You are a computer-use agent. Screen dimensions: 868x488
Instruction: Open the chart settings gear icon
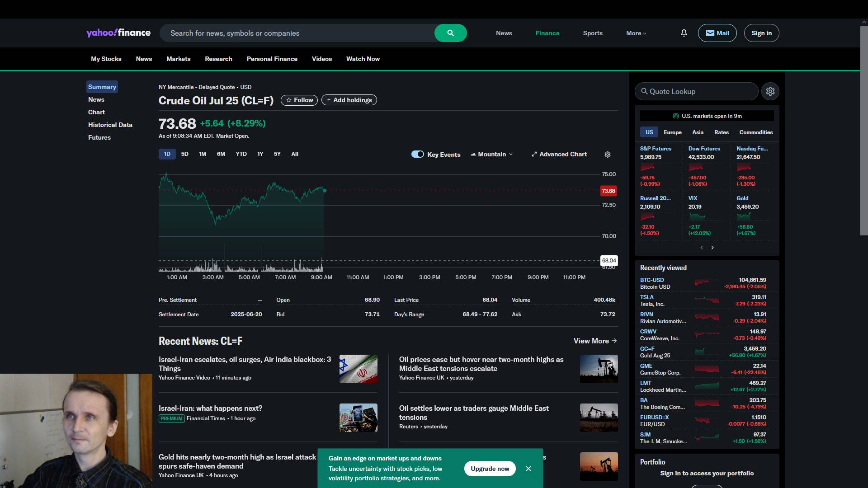point(607,155)
